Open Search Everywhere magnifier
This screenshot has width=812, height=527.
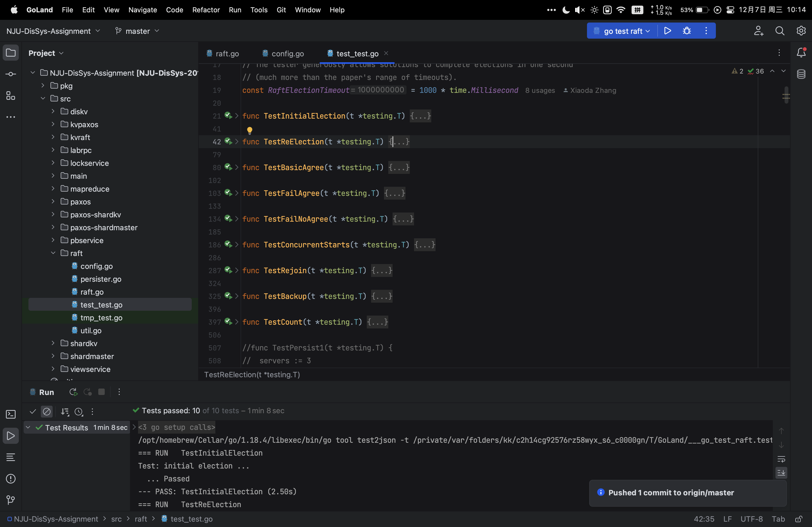[780, 31]
